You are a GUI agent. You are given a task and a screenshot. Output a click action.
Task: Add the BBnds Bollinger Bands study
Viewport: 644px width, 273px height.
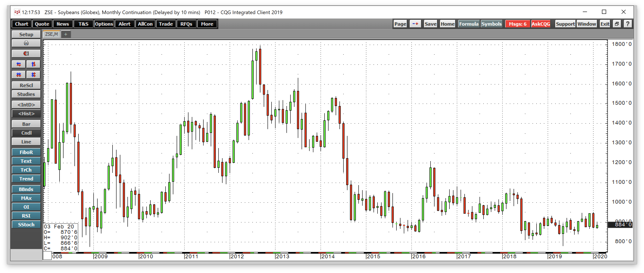[26, 189]
